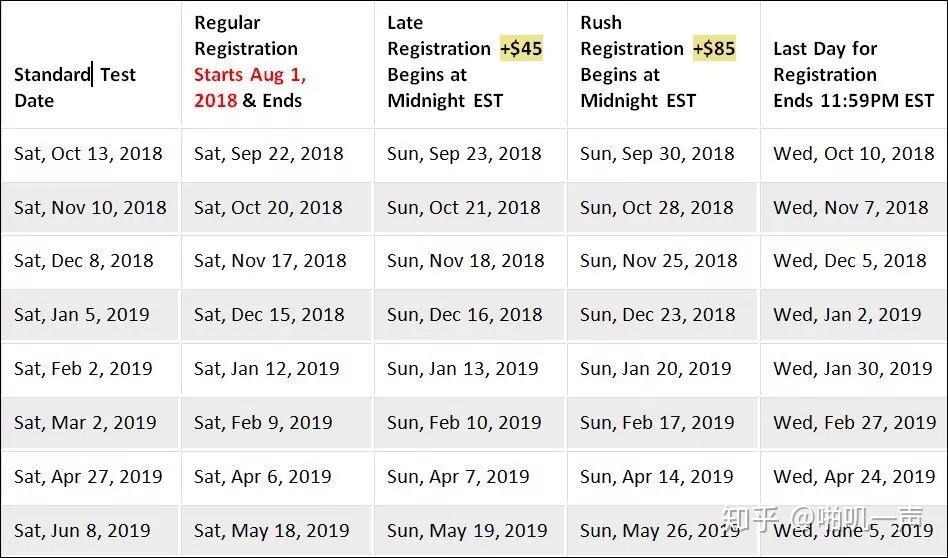Click the red 'Starts Aug 1, 2018' text
This screenshot has height=558, width=948.
[x=250, y=87]
